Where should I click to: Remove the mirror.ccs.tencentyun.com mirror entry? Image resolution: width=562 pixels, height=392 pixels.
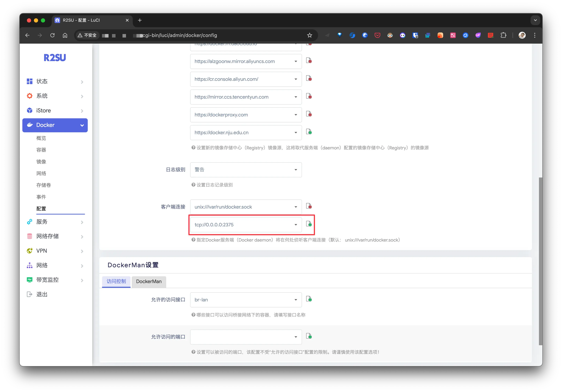point(309,96)
